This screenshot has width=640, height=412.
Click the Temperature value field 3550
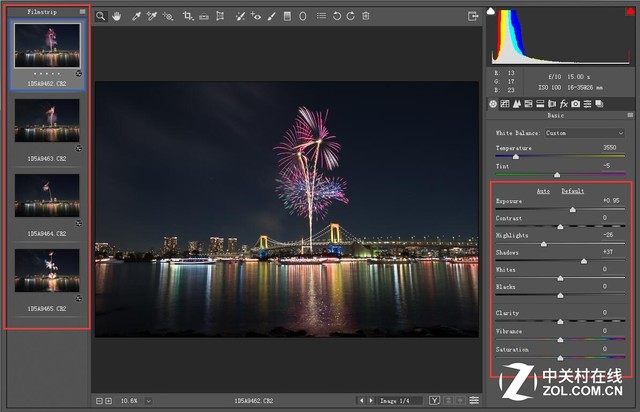coord(609,147)
